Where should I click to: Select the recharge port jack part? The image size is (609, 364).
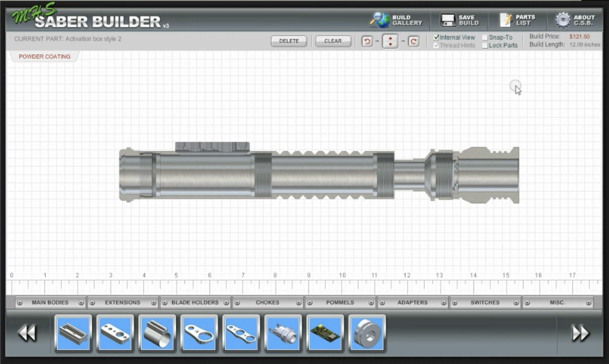pos(283,333)
